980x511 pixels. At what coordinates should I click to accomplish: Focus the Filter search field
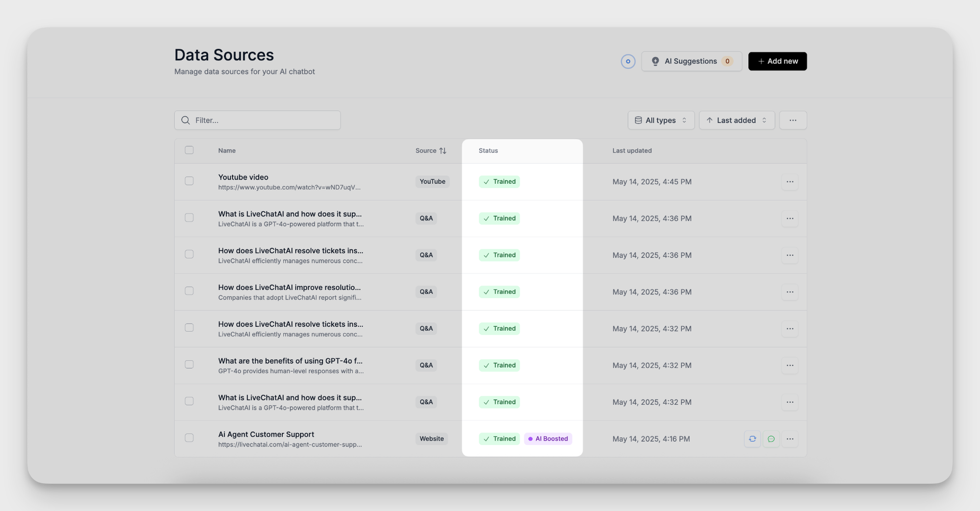(257, 120)
